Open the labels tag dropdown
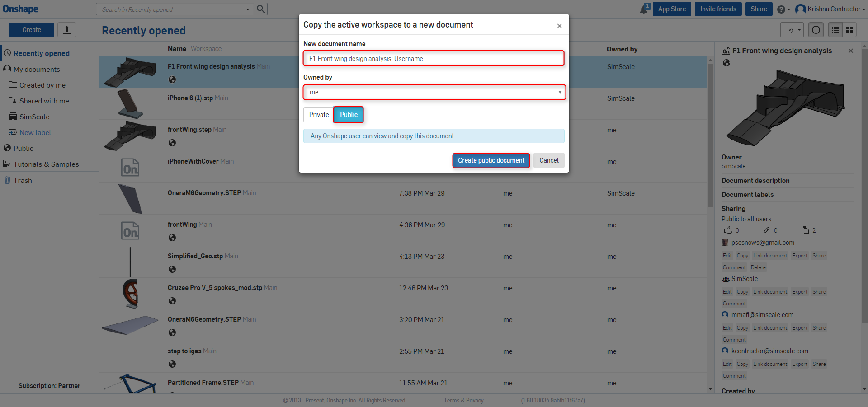The image size is (868, 407). tap(792, 30)
